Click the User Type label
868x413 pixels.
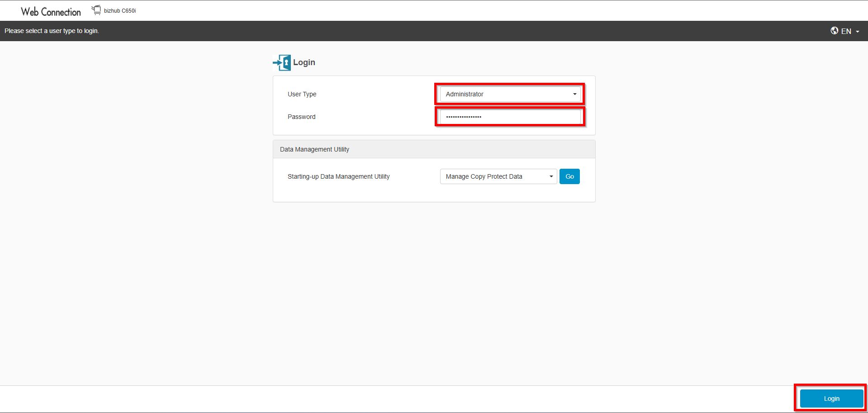(x=302, y=94)
